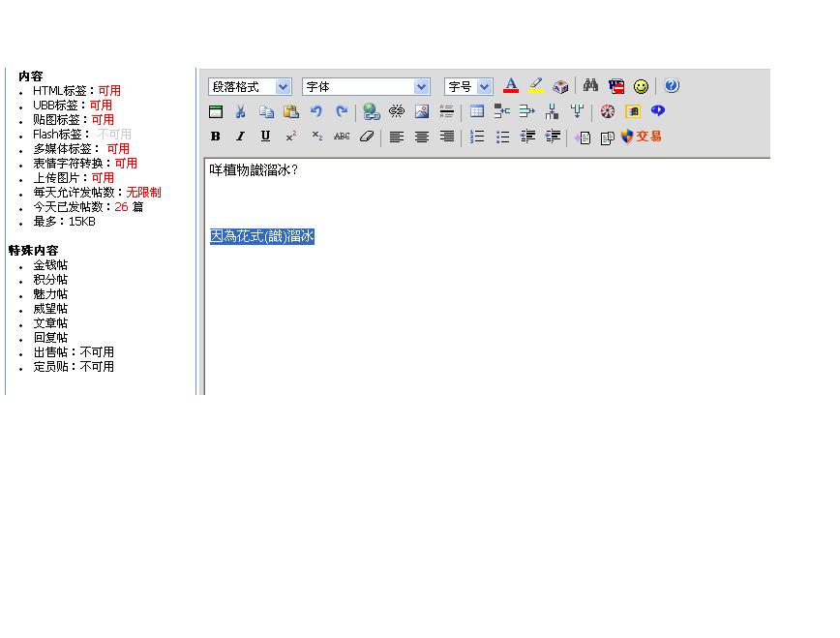Insert a hyperlink with the globe link icon
Viewport: 840px width, 638px height.
tap(371, 111)
